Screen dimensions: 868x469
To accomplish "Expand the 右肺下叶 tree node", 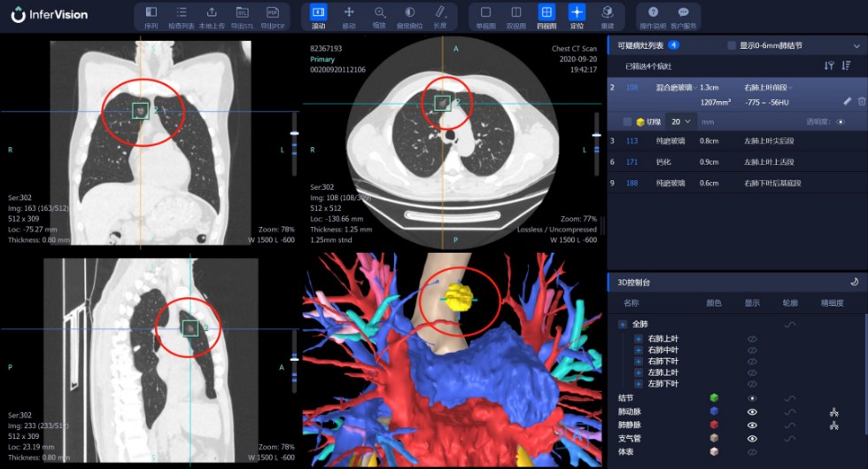I will tap(638, 361).
